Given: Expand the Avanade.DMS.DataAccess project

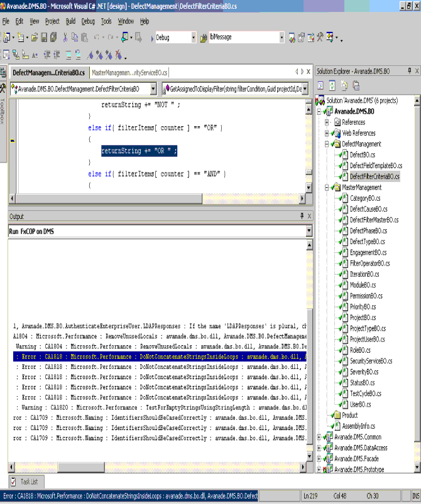Looking at the screenshot, I should (319, 448).
